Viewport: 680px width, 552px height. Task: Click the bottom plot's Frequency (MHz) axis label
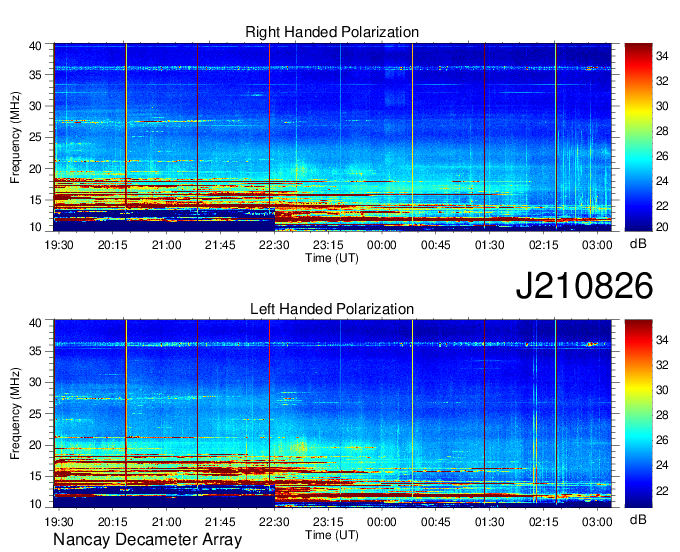(x=15, y=413)
